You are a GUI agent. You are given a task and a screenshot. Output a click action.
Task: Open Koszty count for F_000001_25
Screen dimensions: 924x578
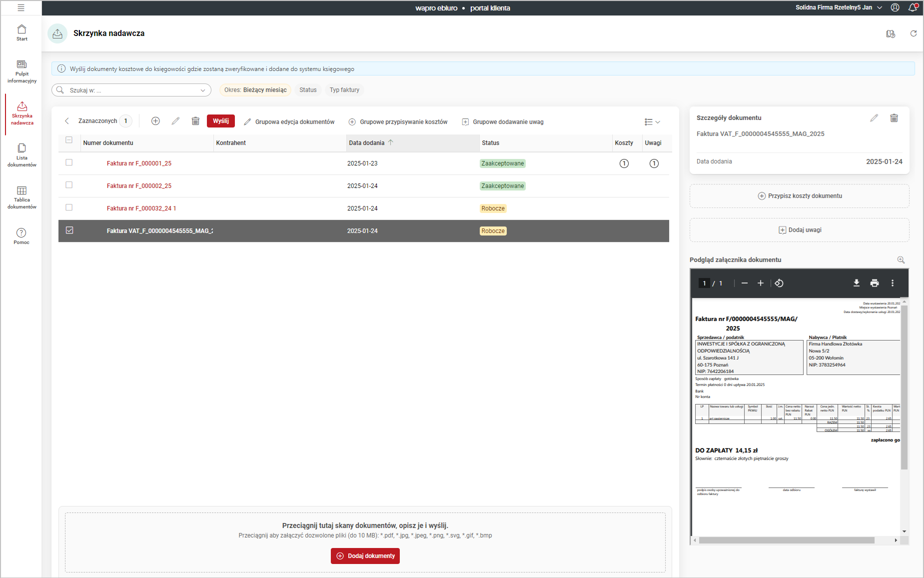[x=624, y=163]
